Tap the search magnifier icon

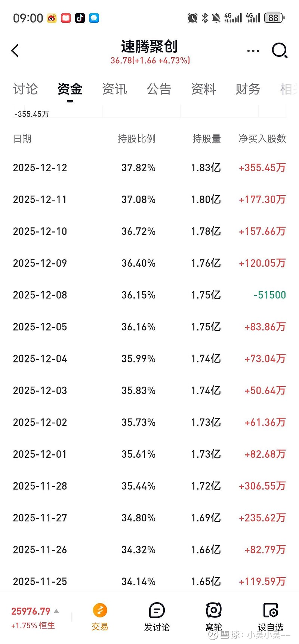[280, 50]
